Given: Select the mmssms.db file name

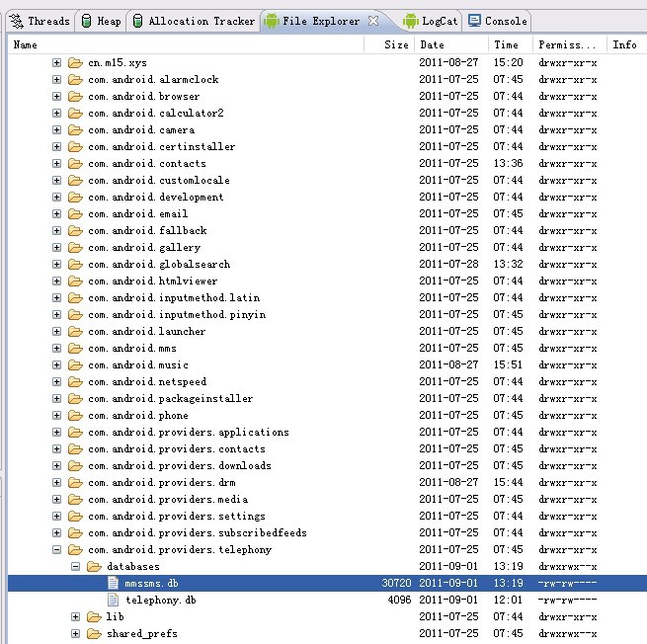Looking at the screenshot, I should point(151,583).
